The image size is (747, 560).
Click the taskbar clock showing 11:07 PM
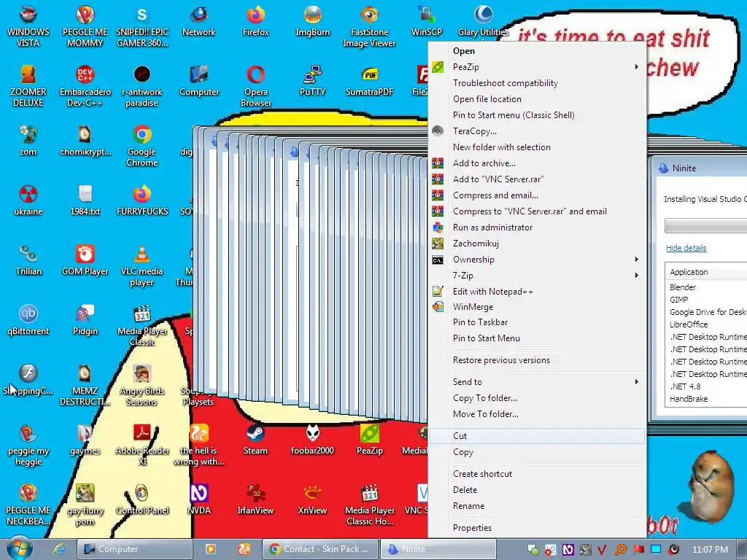tap(710, 549)
